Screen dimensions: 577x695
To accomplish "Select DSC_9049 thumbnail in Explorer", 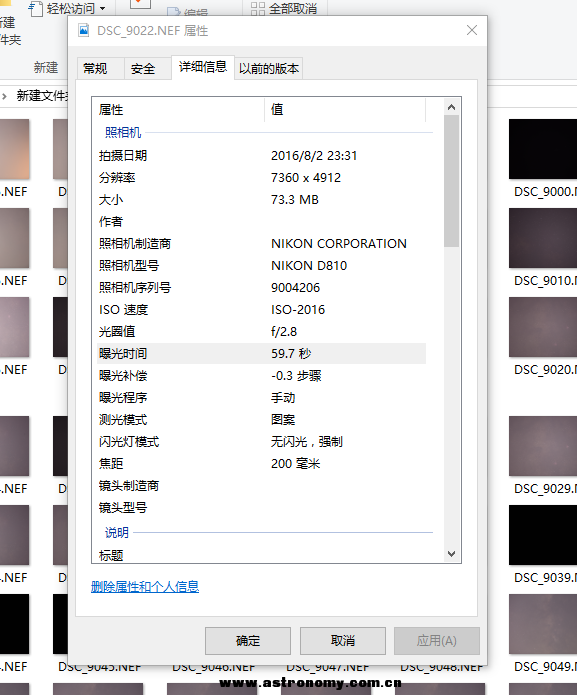I will click(543, 624).
